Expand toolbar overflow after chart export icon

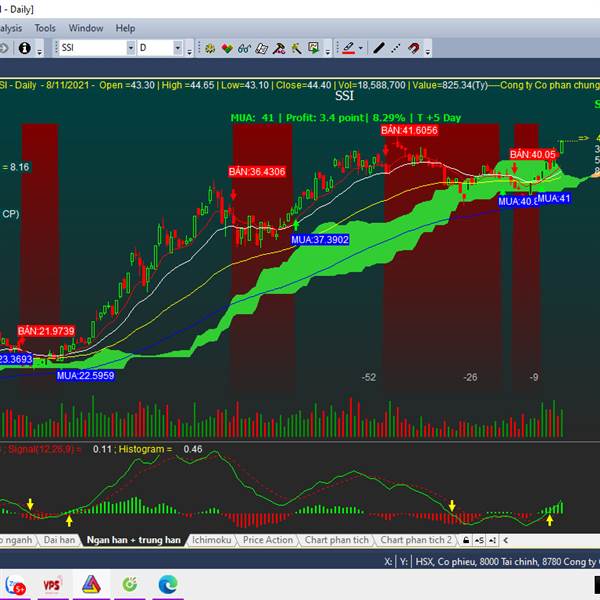point(328,50)
